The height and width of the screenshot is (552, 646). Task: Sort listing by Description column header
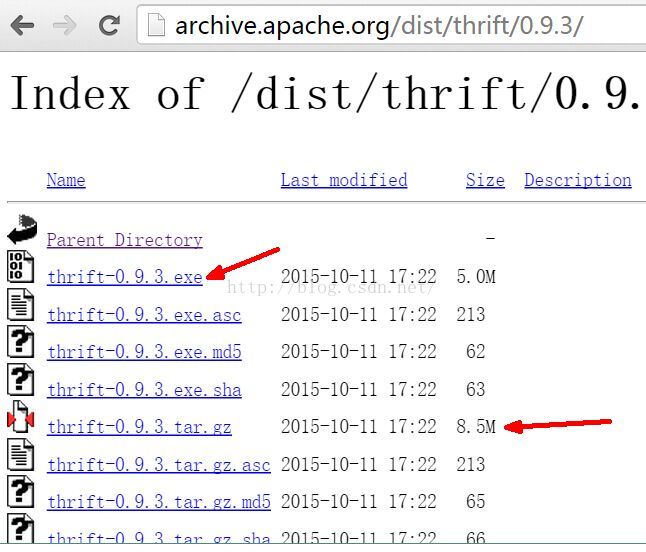[x=577, y=180]
